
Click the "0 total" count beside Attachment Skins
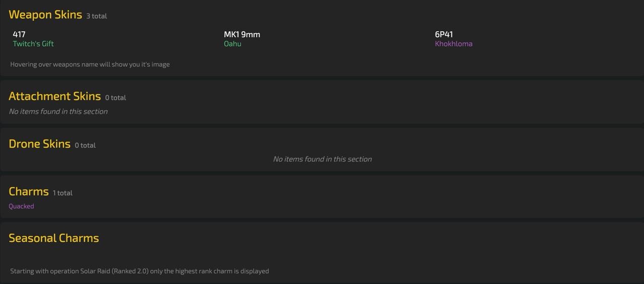[x=116, y=98]
